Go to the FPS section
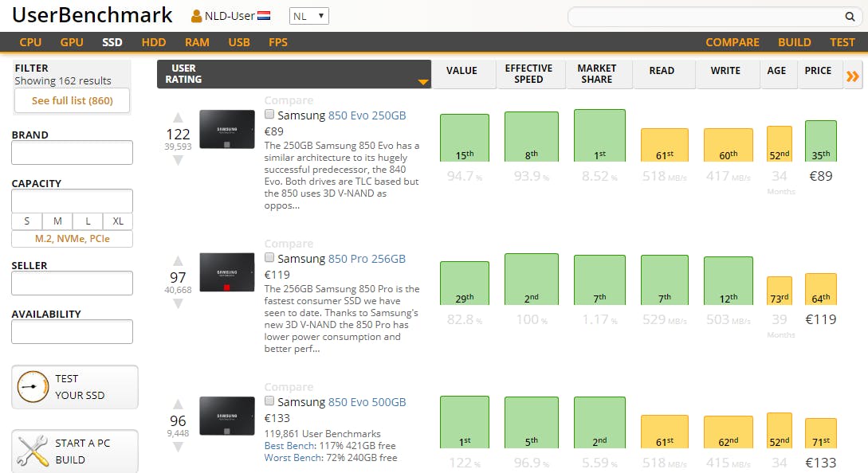The image size is (868, 473). pyautogui.click(x=278, y=42)
